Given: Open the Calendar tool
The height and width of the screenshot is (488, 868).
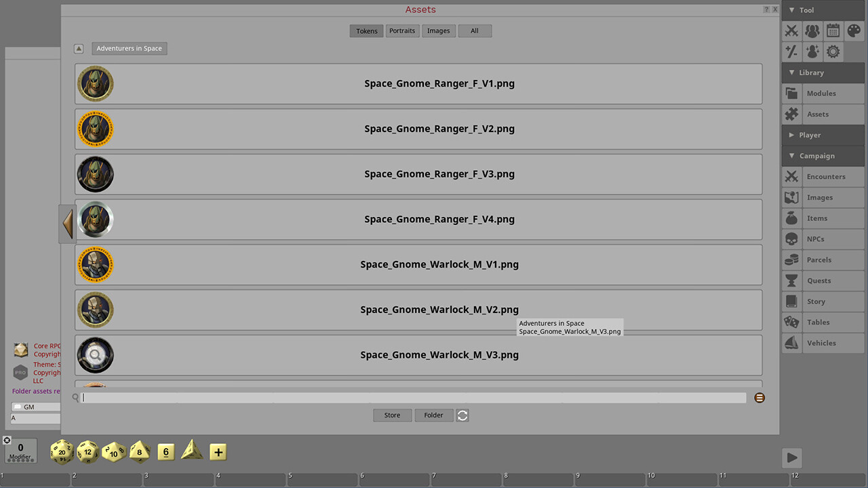Looking at the screenshot, I should 833,30.
